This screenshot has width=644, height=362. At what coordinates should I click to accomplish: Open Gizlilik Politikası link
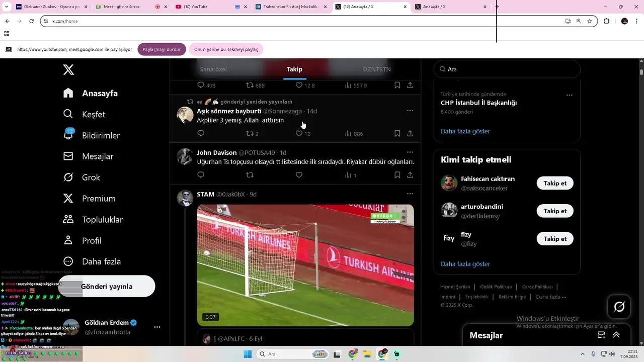click(x=496, y=287)
